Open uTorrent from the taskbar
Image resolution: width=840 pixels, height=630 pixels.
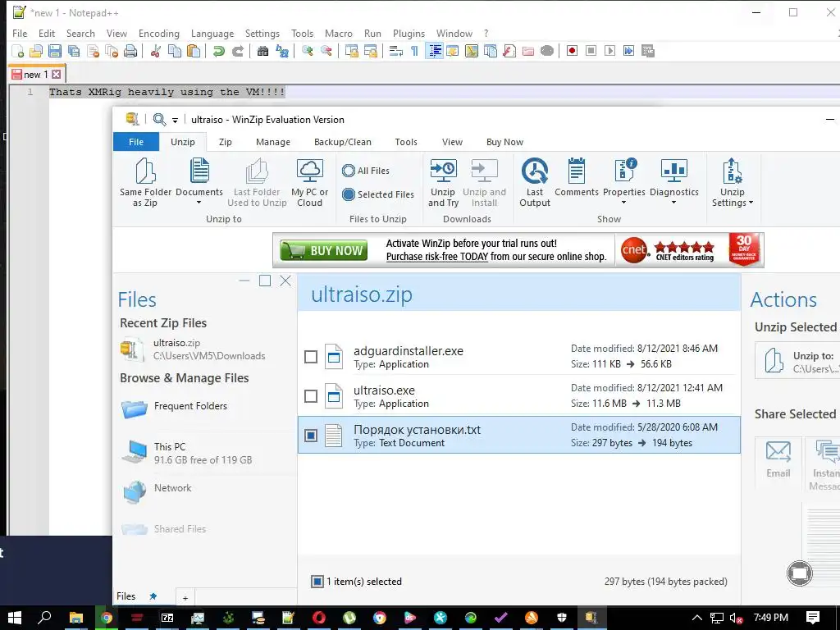(349, 618)
